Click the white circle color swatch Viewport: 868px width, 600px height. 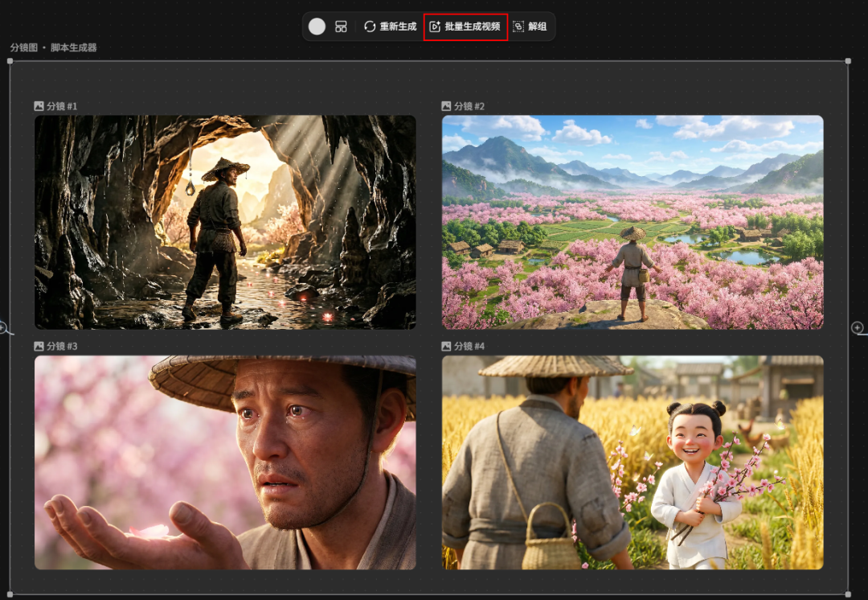point(317,27)
